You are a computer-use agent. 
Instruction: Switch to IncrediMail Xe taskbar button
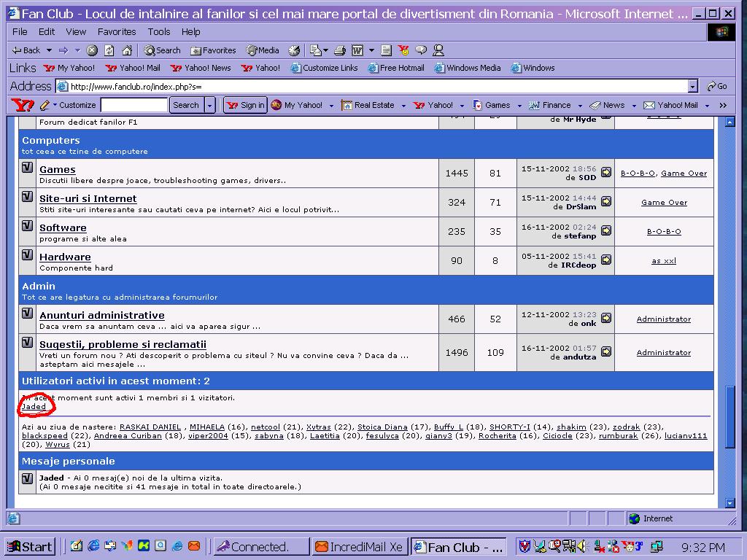point(359,547)
